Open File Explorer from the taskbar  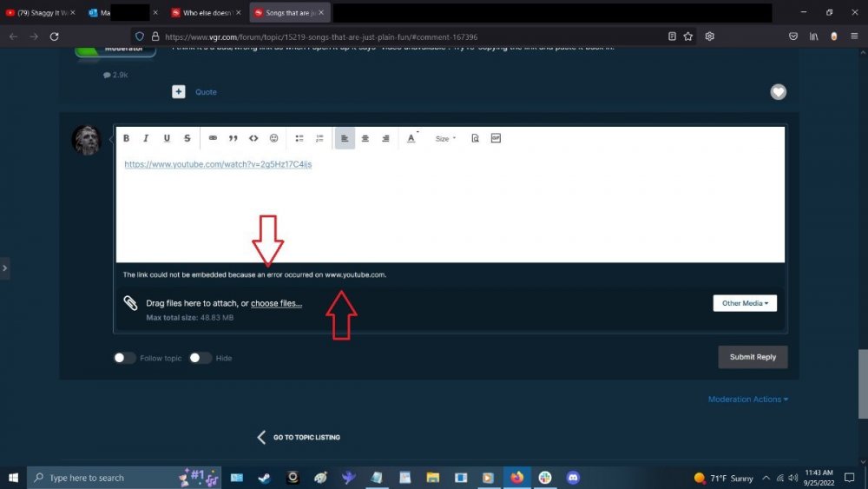point(433,478)
